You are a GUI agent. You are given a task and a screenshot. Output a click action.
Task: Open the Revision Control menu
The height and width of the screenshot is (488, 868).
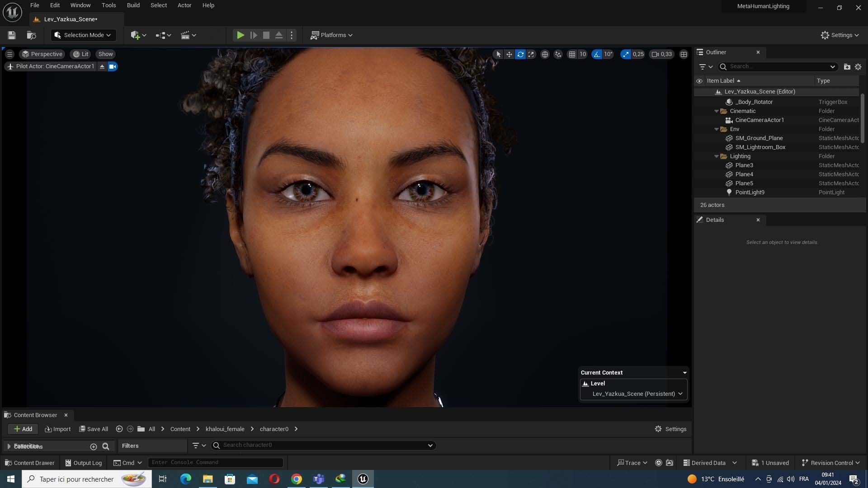click(x=830, y=463)
